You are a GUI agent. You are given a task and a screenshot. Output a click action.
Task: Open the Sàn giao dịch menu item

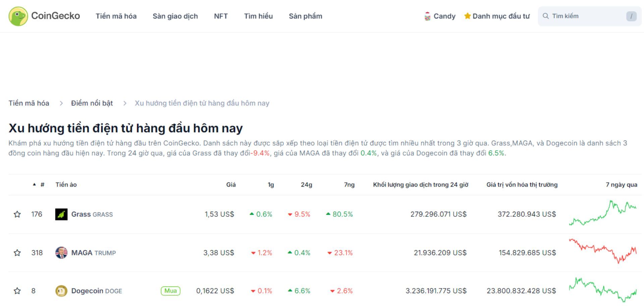(x=175, y=16)
